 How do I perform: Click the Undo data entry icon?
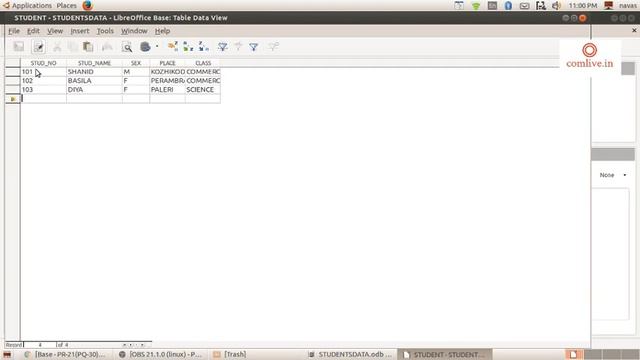[x=107, y=47]
